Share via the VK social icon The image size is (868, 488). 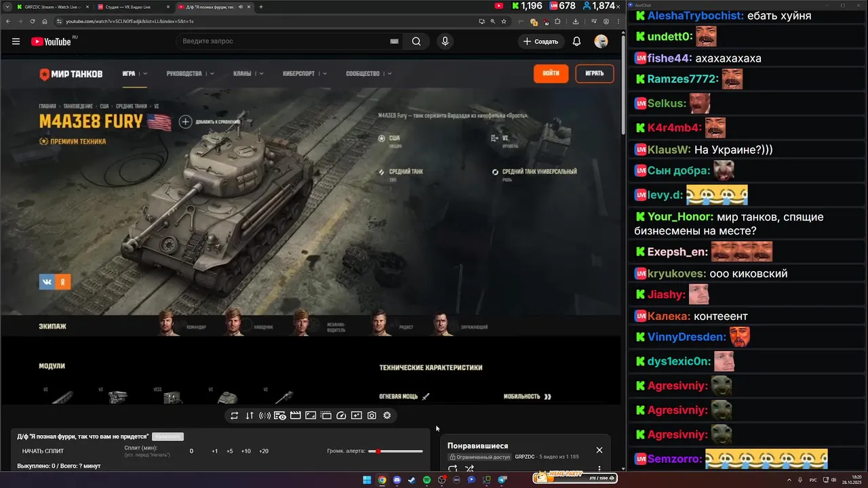pyautogui.click(x=47, y=281)
